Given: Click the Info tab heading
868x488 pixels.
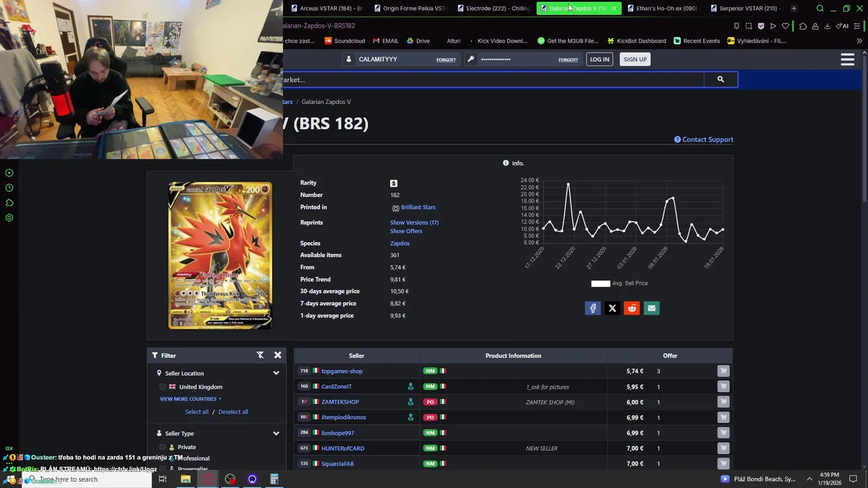Looking at the screenshot, I should [513, 163].
